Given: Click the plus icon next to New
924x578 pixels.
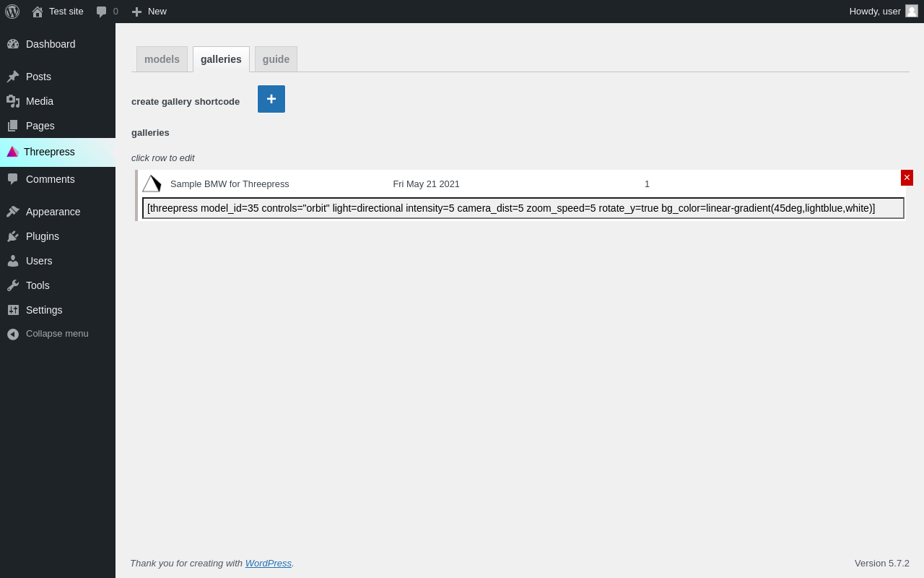Looking at the screenshot, I should pos(136,12).
